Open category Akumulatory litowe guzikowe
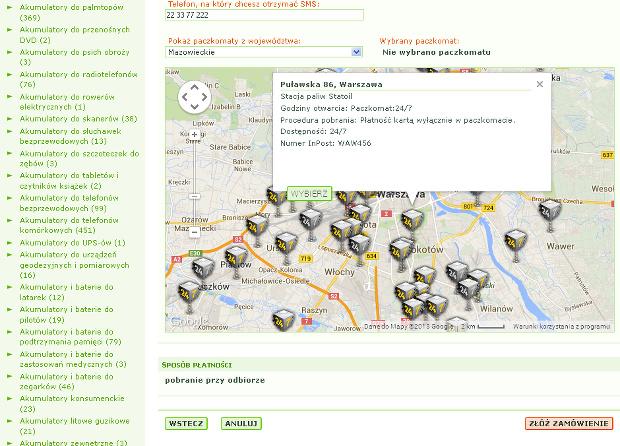 74,426
